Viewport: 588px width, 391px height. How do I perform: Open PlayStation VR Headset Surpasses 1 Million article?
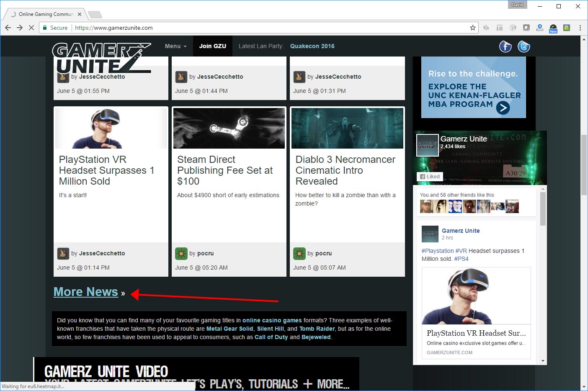click(x=107, y=170)
